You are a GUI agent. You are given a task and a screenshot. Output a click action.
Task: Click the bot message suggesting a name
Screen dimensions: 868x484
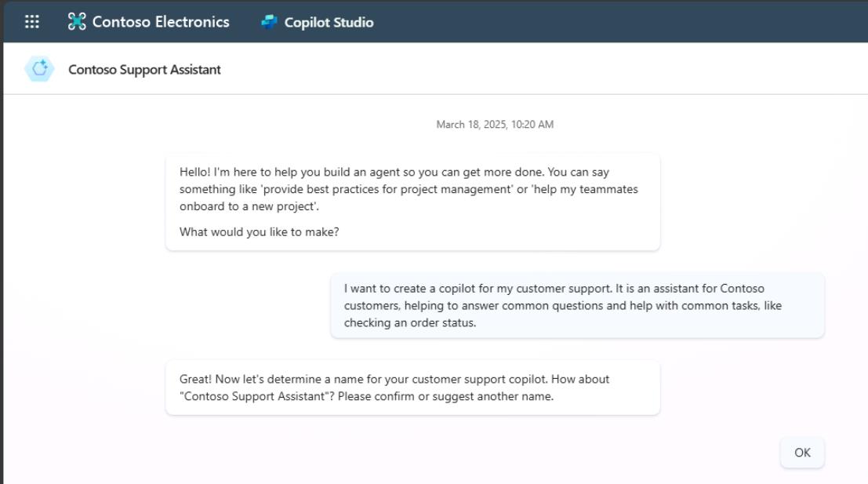tap(412, 388)
